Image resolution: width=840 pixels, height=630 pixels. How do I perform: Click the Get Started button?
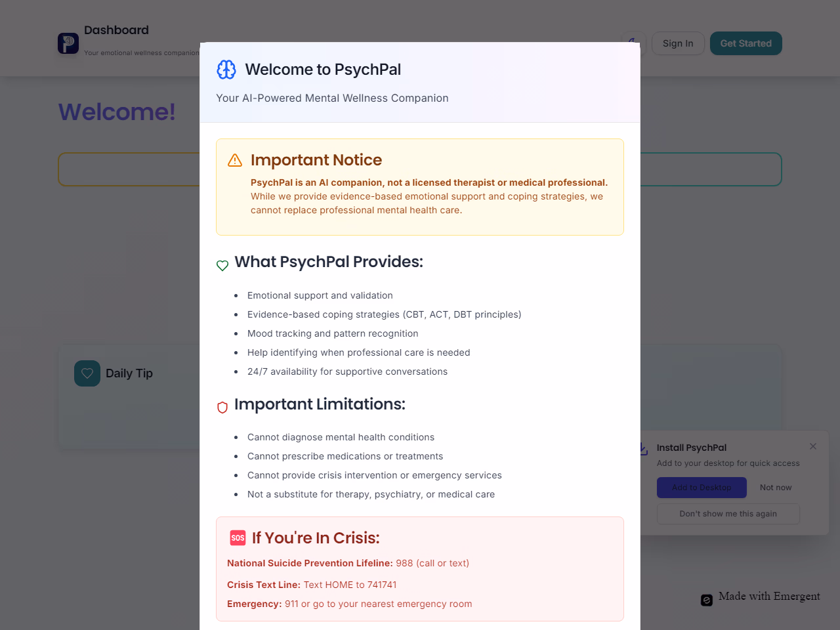(x=745, y=43)
